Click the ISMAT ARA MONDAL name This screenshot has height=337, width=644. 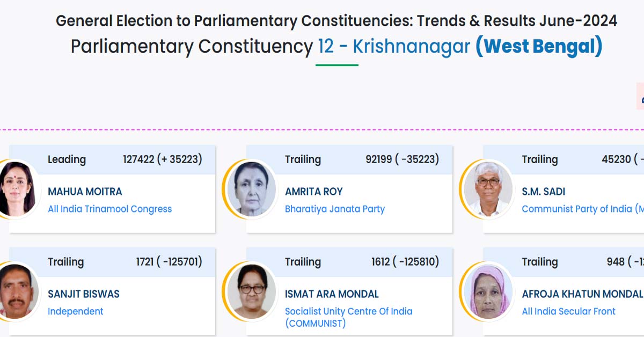pos(332,294)
